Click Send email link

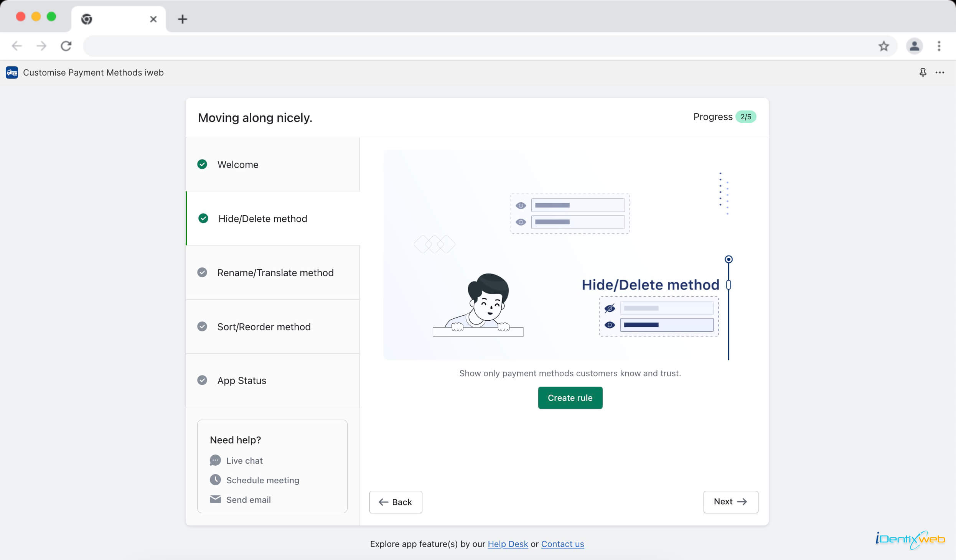pyautogui.click(x=249, y=500)
